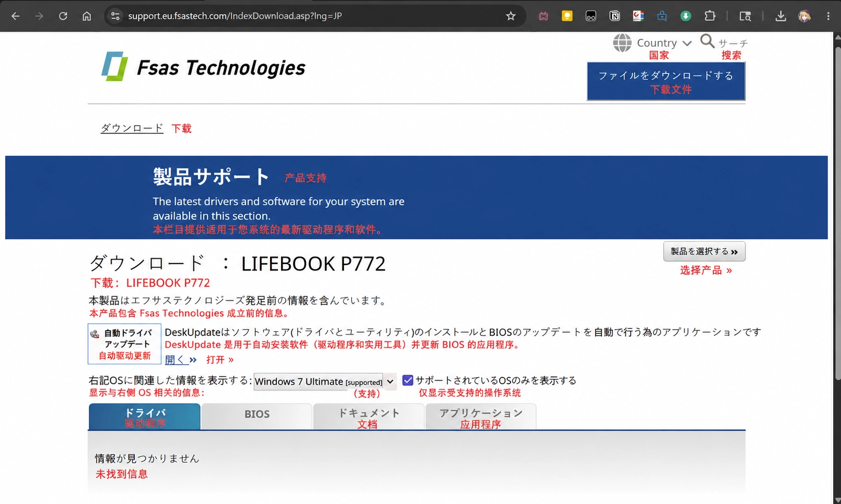Image resolution: width=841 pixels, height=504 pixels.
Task: Click the Fsas Technologies logo
Action: [x=203, y=66]
